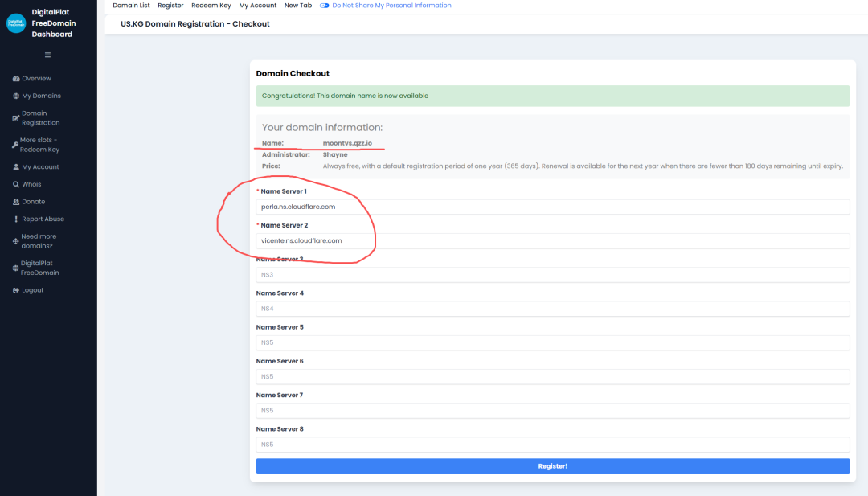The width and height of the screenshot is (868, 496).
Task: Click the Name Server 8 input box
Action: [x=552, y=445]
